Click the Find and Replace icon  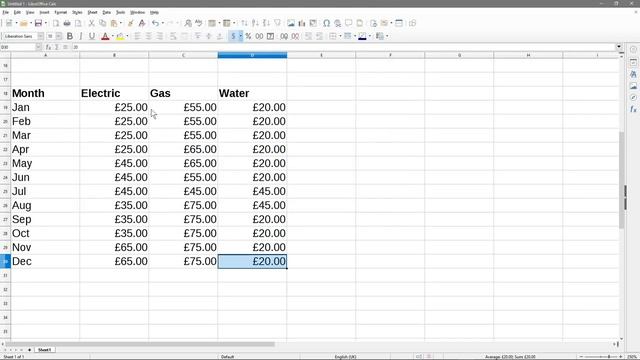(x=188, y=23)
